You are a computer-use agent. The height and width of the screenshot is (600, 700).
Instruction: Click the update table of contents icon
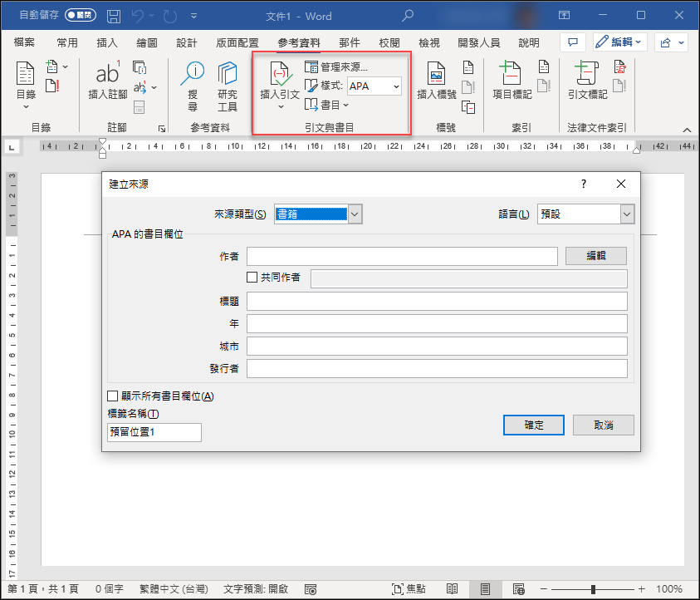pyautogui.click(x=52, y=86)
